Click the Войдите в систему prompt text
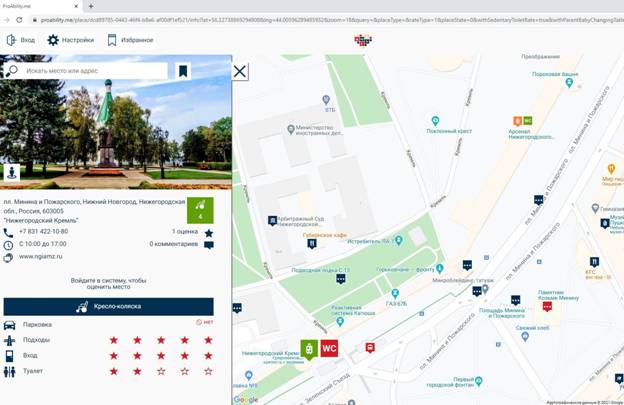Screen dimensions: 624x405 pyautogui.click(x=108, y=283)
